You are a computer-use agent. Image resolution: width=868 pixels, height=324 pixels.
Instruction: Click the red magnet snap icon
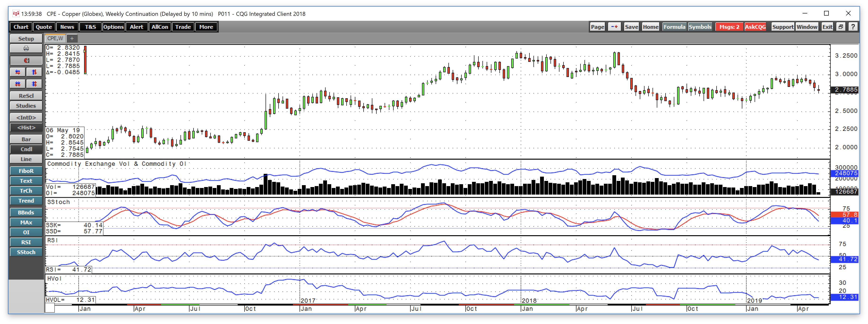(26, 60)
